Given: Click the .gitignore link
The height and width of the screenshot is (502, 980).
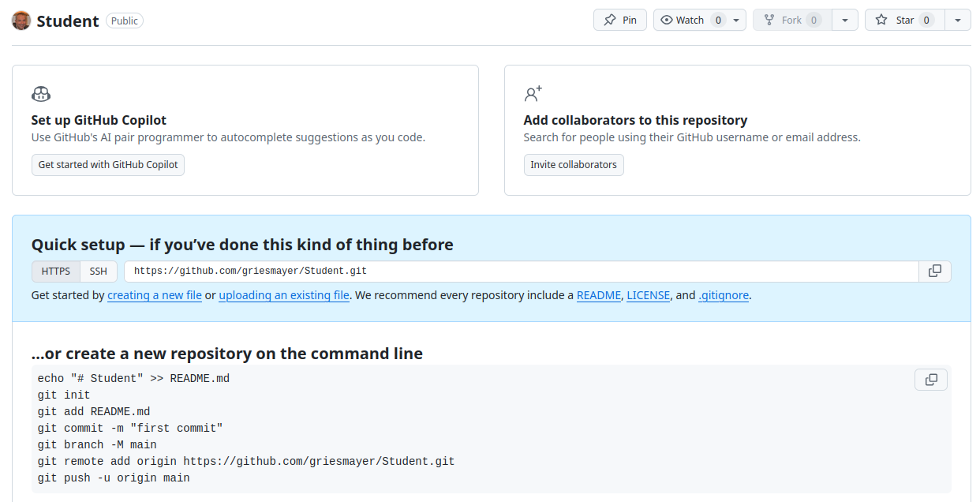Looking at the screenshot, I should (x=724, y=296).
